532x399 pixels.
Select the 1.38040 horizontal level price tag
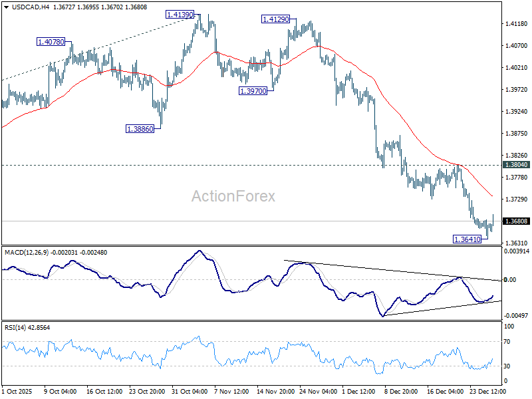(517, 165)
